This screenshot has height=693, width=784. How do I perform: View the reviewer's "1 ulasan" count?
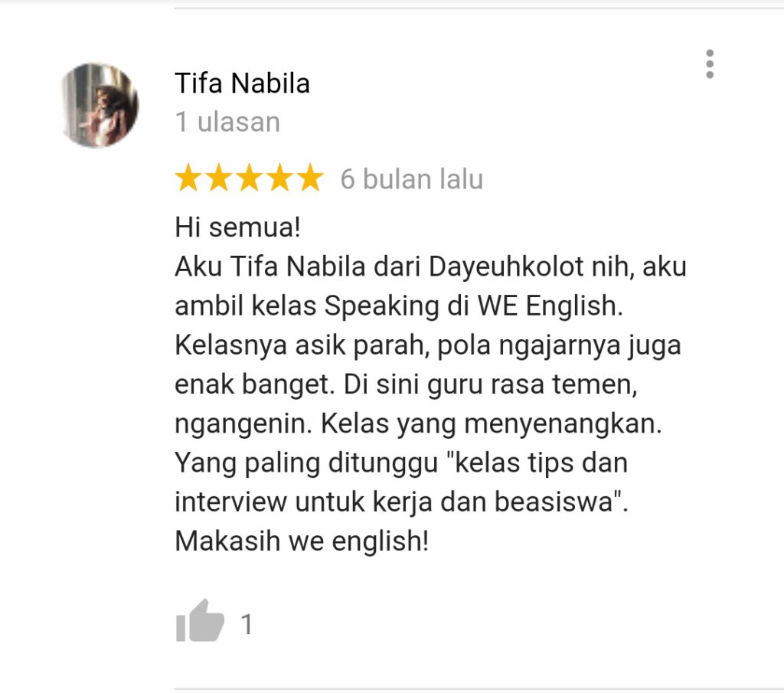click(227, 122)
